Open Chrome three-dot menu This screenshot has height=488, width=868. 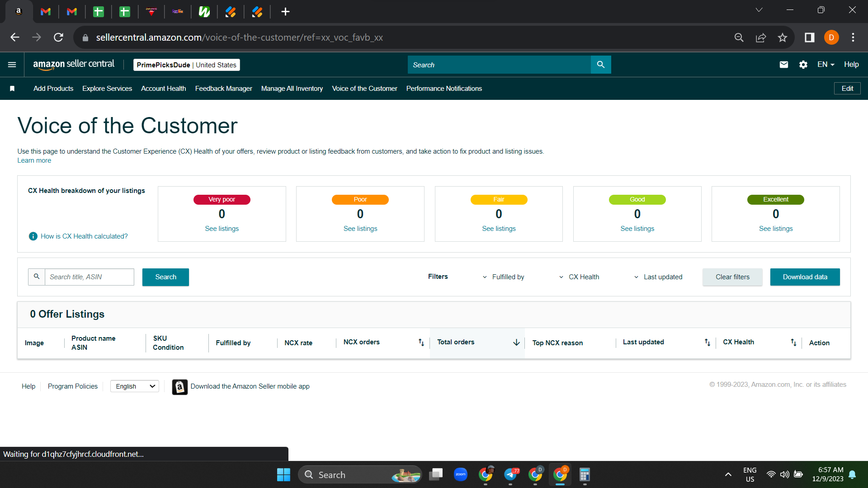[x=853, y=38]
